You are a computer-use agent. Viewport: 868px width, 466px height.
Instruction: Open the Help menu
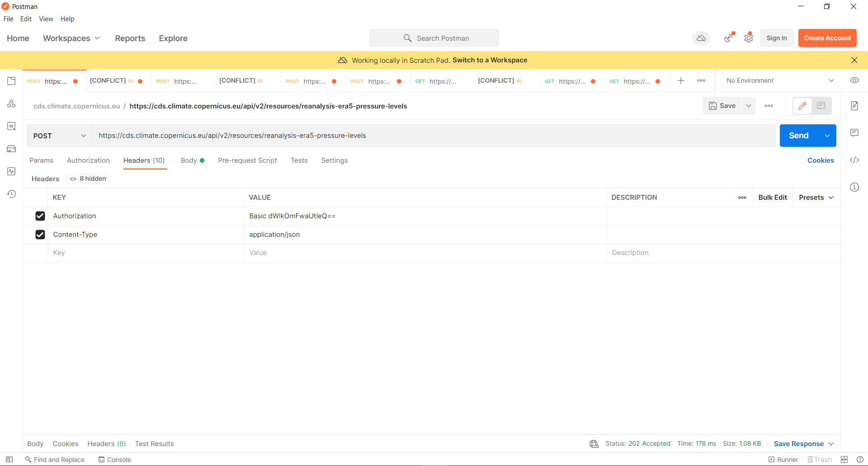(67, 19)
